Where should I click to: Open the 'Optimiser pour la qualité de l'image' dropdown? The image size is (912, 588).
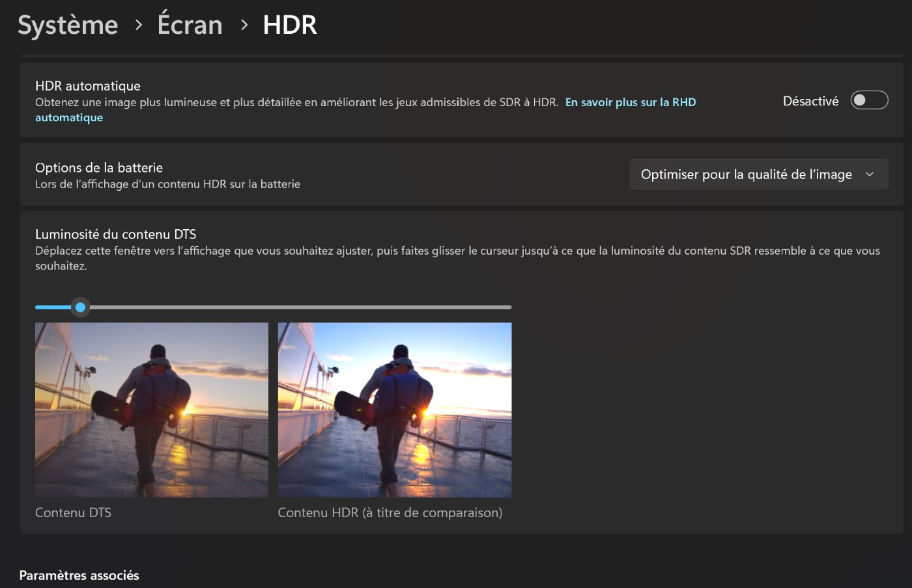[746, 175]
